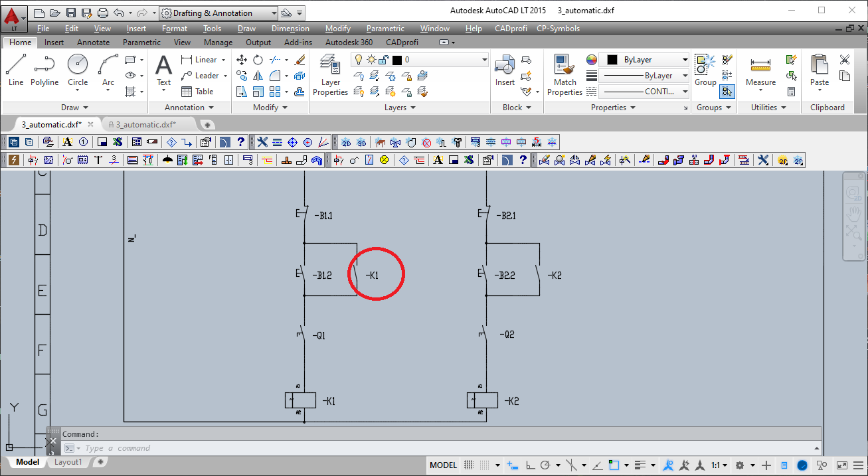Viewport: 868px width, 476px height.
Task: Click the Mirror tool icon
Action: click(x=258, y=76)
